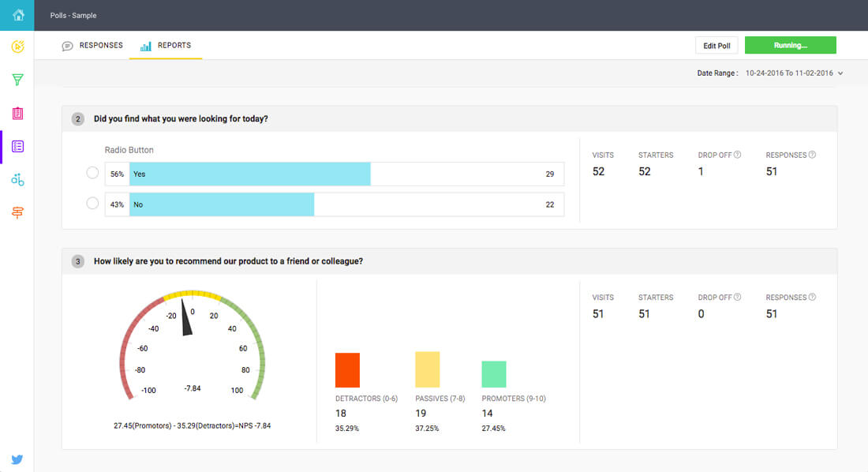
Task: Select the Yes radio button
Action: tap(92, 173)
